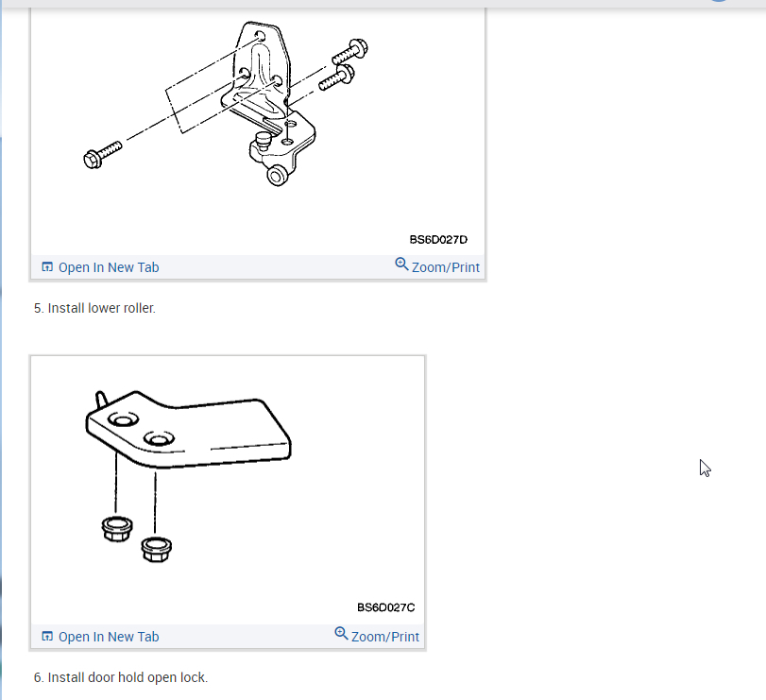Click the upper-left hole in the lock plate
Viewport: 766px width, 700px height.
123,419
